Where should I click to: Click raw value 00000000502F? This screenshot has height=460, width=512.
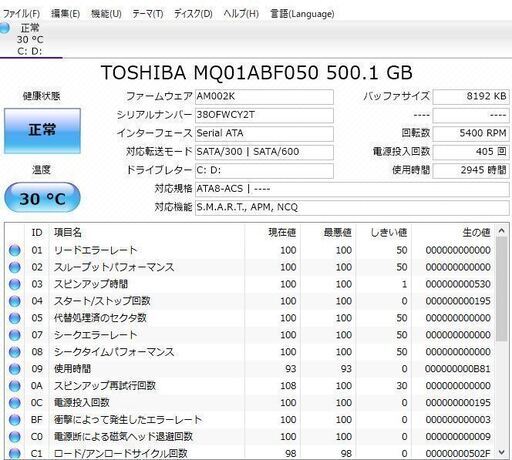[458, 454]
